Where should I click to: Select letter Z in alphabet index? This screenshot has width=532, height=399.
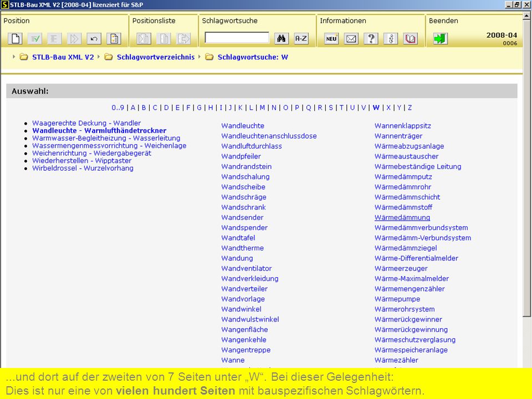click(x=410, y=108)
